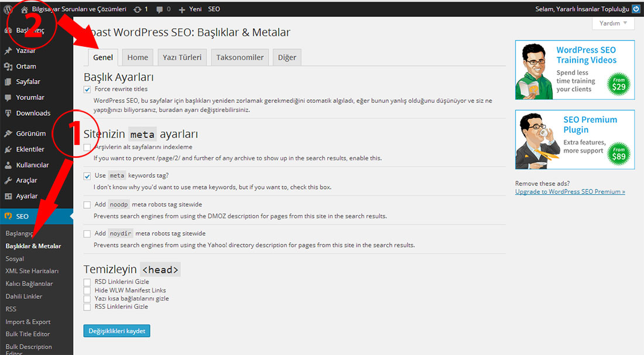This screenshot has width=644, height=355.
Task: Open the Sosyal submenu item
Action: pos(15,259)
